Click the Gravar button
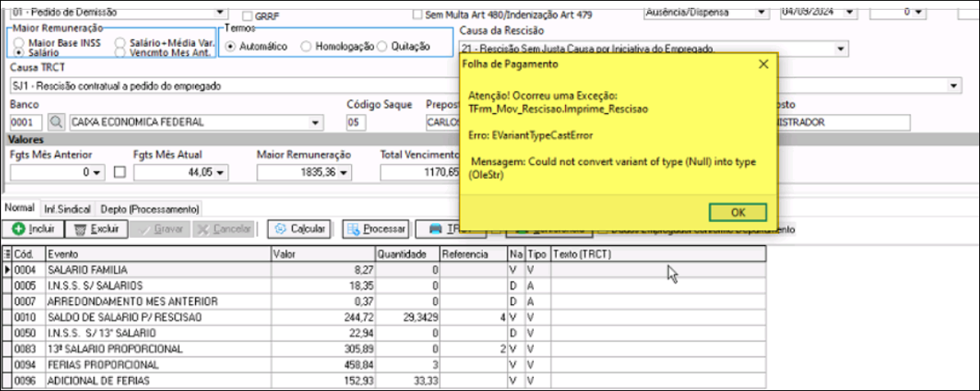The image size is (980, 391). pyautogui.click(x=161, y=230)
